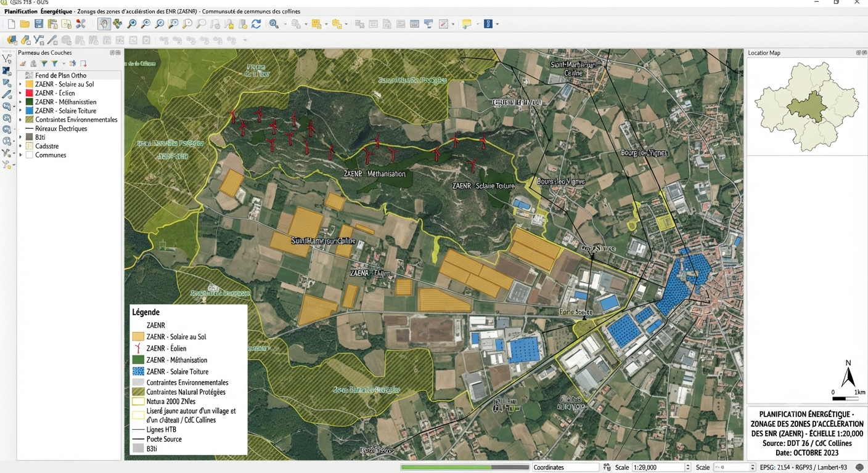The image size is (868, 473).
Task: Save the project with the floppy disk icon
Action: pos(39,24)
